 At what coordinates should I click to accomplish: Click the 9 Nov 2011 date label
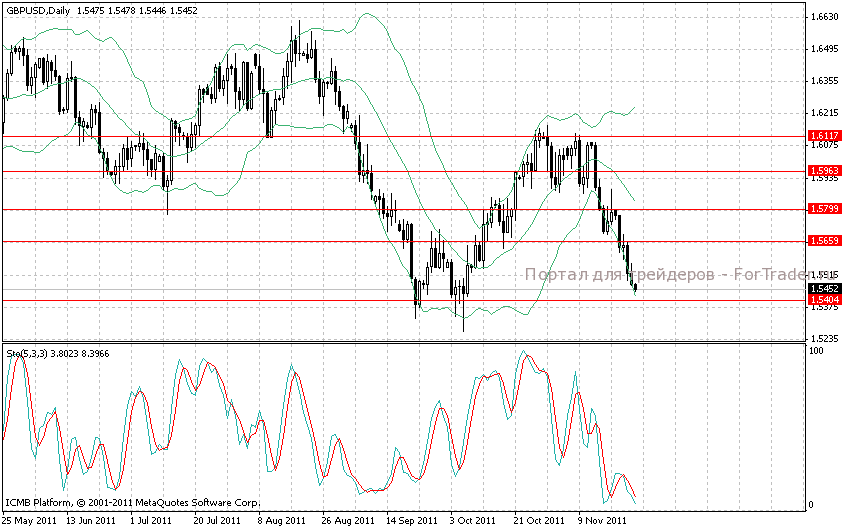(x=602, y=520)
